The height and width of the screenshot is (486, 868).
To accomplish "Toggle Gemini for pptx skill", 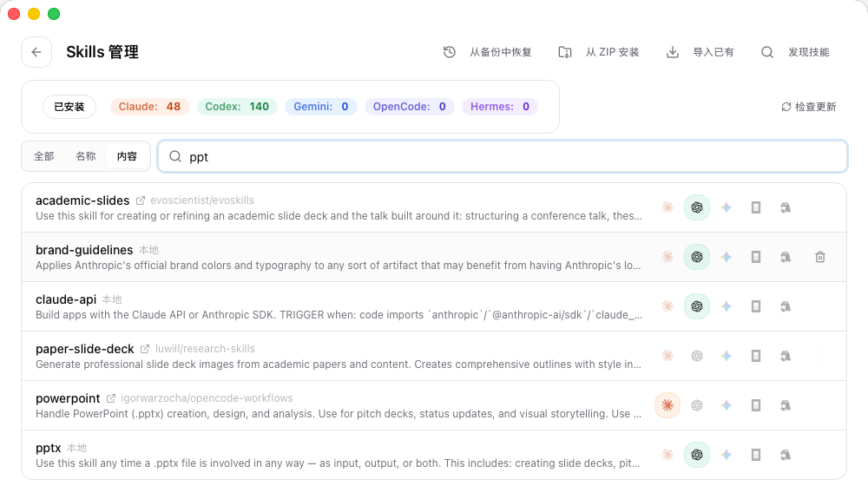I will (727, 455).
